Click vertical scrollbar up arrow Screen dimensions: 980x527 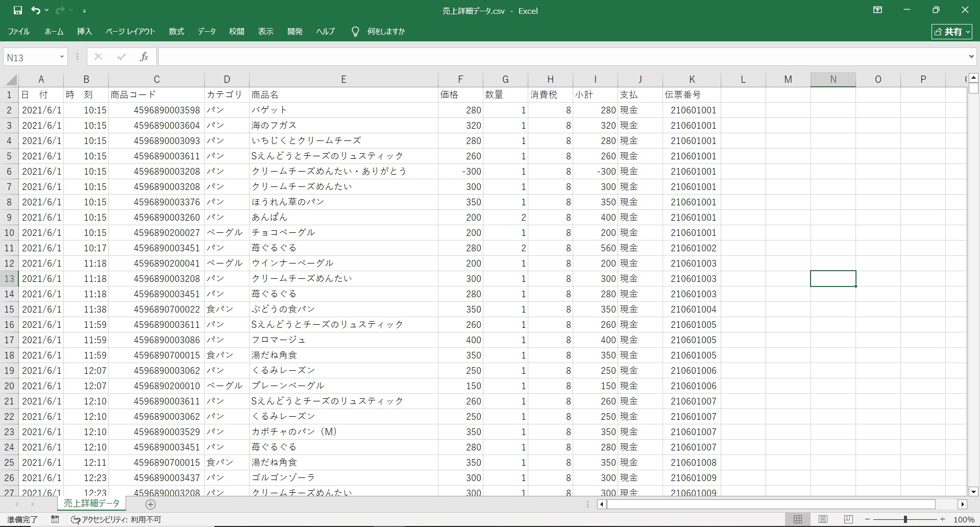973,78
